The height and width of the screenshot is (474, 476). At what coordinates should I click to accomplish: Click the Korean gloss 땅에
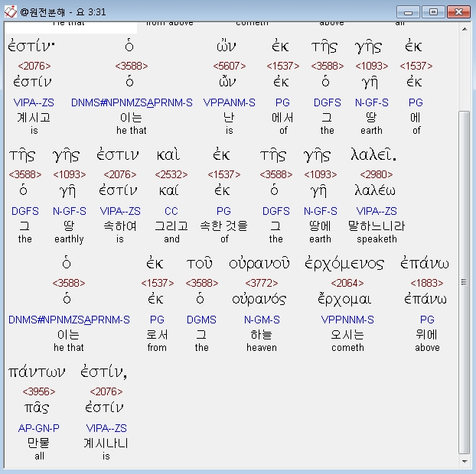click(x=320, y=226)
